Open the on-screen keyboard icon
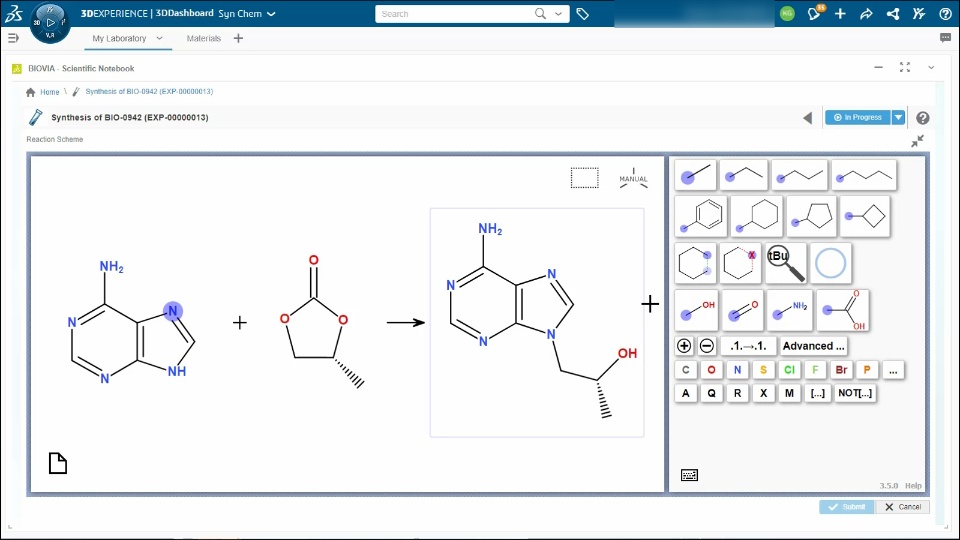The height and width of the screenshot is (540, 960). click(689, 475)
